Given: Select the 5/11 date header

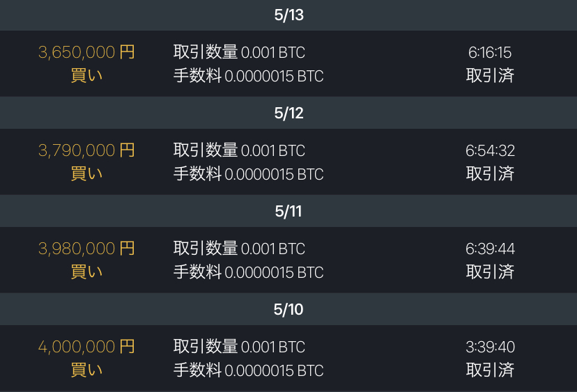Looking at the screenshot, I should (288, 211).
